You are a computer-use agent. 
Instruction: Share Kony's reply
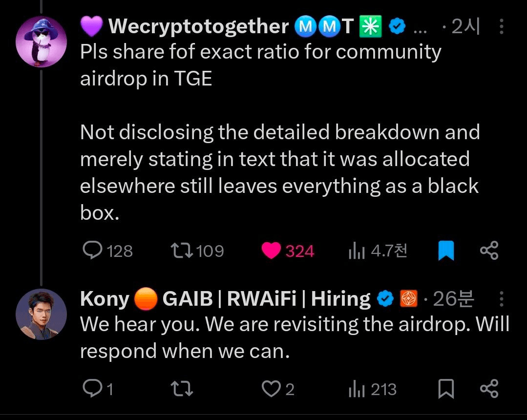(x=489, y=389)
